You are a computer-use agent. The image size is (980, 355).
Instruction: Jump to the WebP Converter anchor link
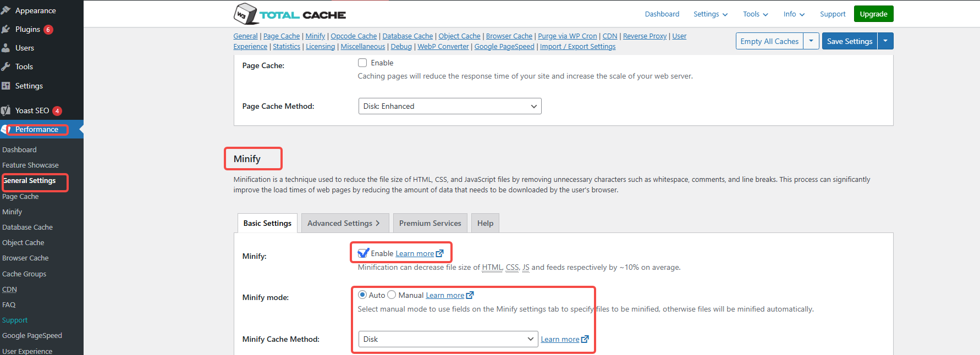(x=443, y=47)
